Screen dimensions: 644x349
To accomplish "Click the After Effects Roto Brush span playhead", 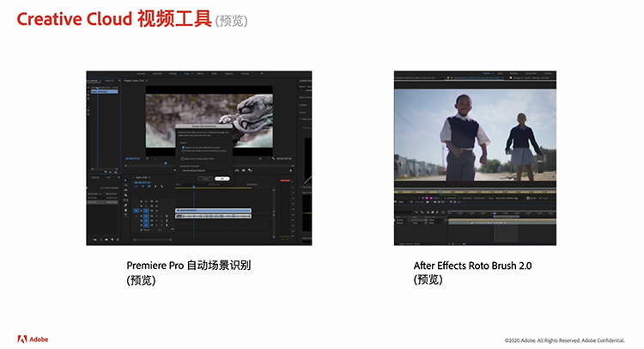I will 440,192.
